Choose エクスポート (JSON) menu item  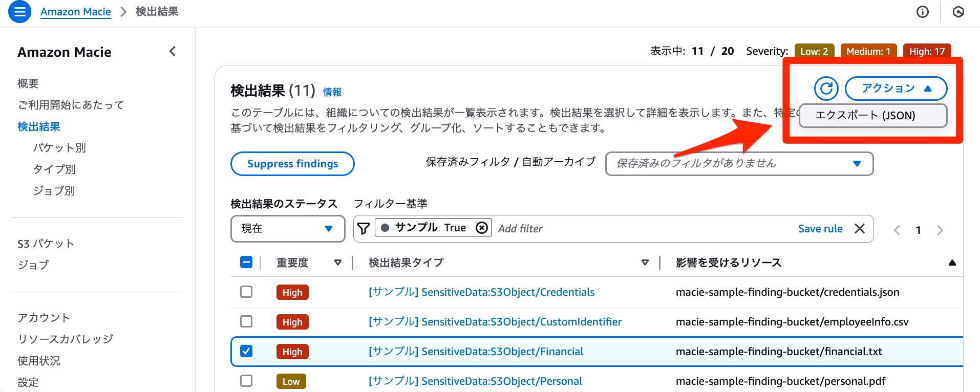[x=872, y=116]
